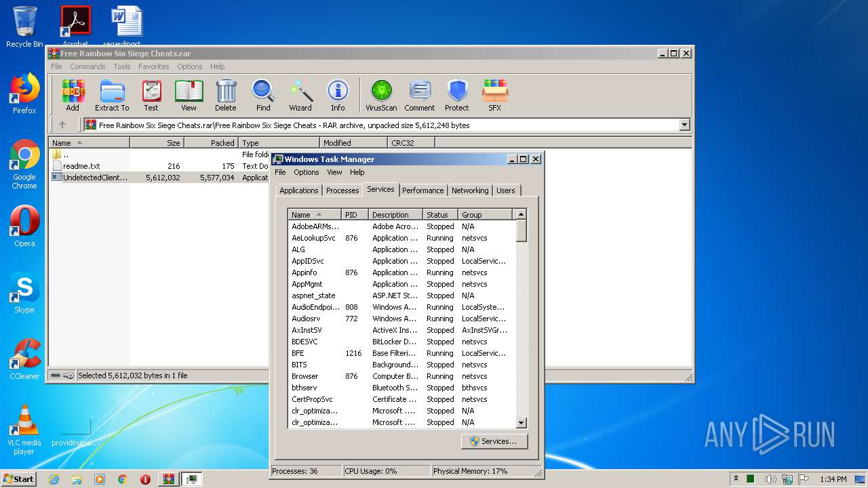
Task: Click services list scroll up arrow
Action: pyautogui.click(x=521, y=215)
